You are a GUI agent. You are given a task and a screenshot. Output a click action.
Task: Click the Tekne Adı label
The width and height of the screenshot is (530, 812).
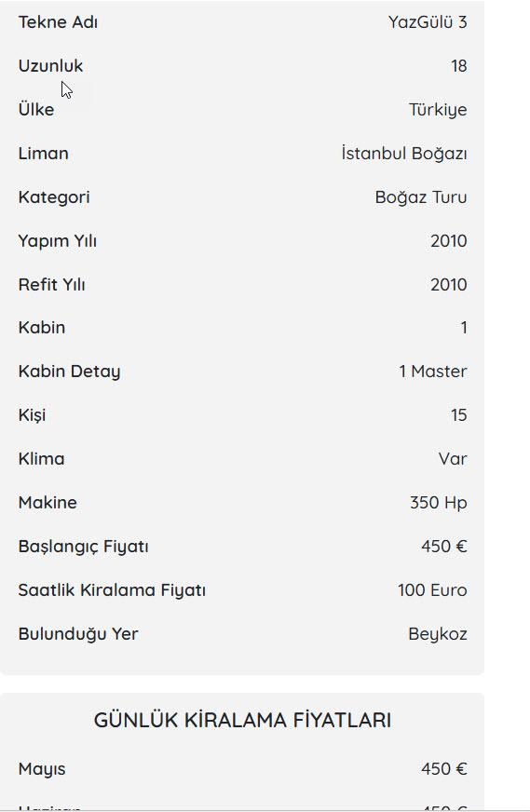(58, 22)
